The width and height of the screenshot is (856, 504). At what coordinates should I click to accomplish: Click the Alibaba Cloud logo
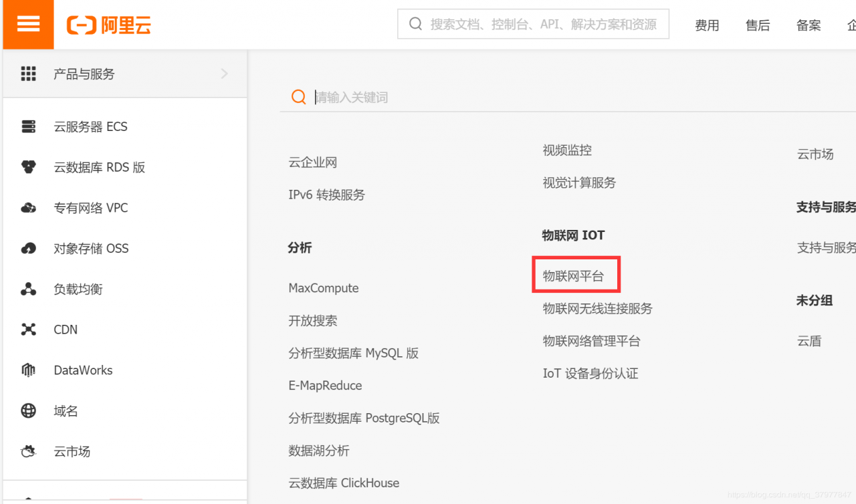click(109, 25)
